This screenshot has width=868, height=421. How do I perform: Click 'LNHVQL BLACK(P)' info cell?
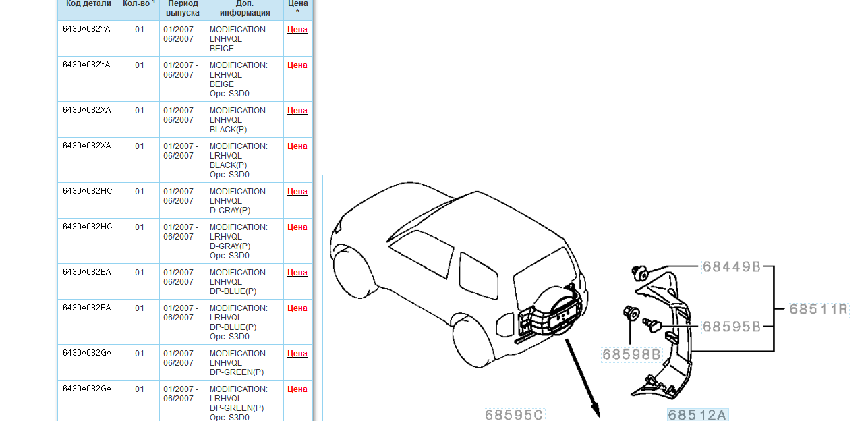point(245,120)
